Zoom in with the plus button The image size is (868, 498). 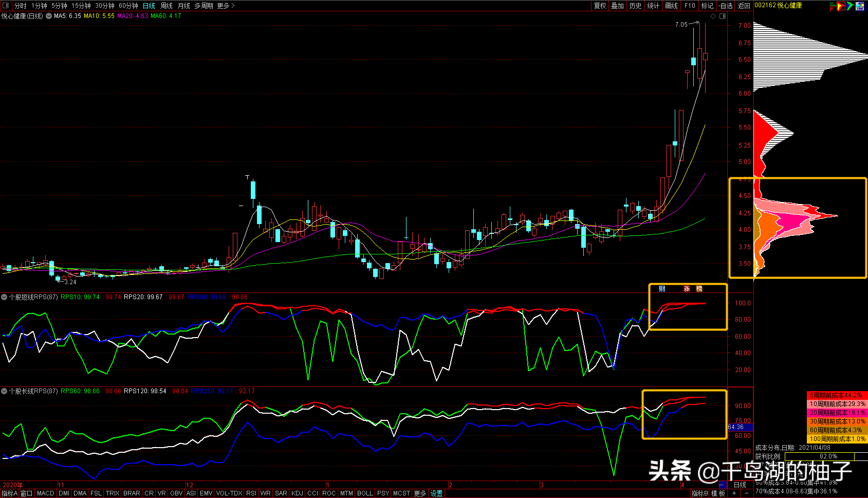[734, 493]
